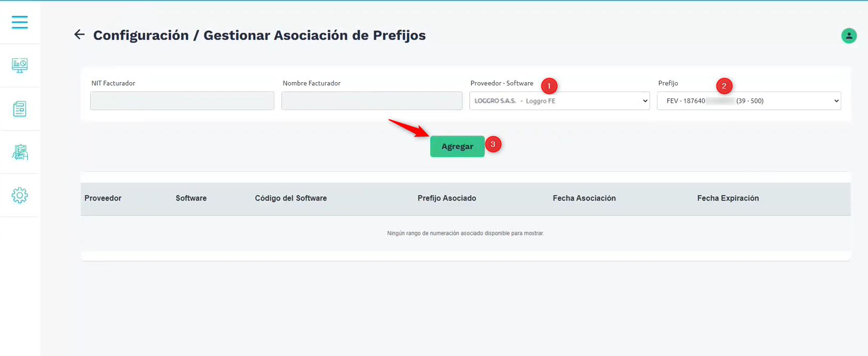This screenshot has height=356, width=868.
Task: Select the third sidebar icon above the gear
Action: pos(20,152)
